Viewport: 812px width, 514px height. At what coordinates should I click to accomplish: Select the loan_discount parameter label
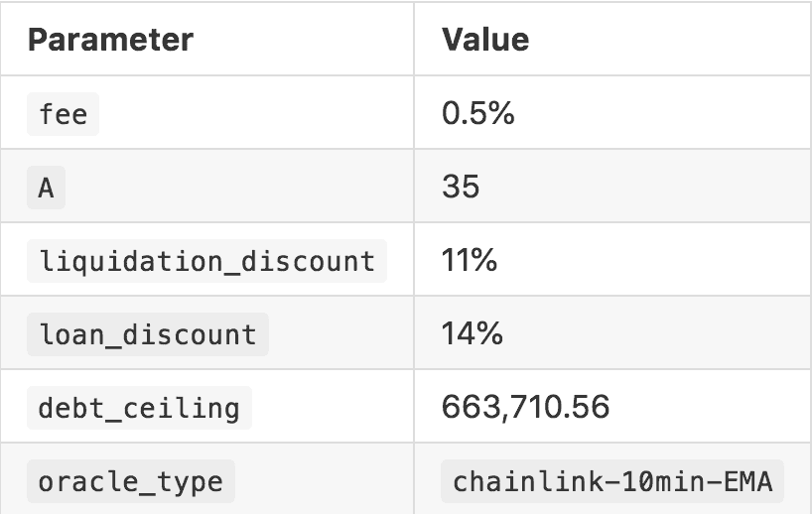[147, 334]
